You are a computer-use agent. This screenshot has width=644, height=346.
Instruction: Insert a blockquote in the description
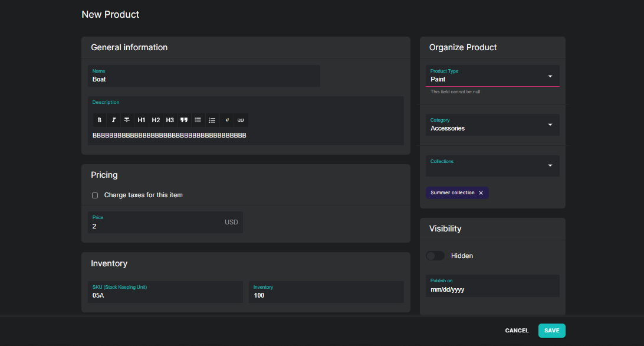click(x=183, y=120)
